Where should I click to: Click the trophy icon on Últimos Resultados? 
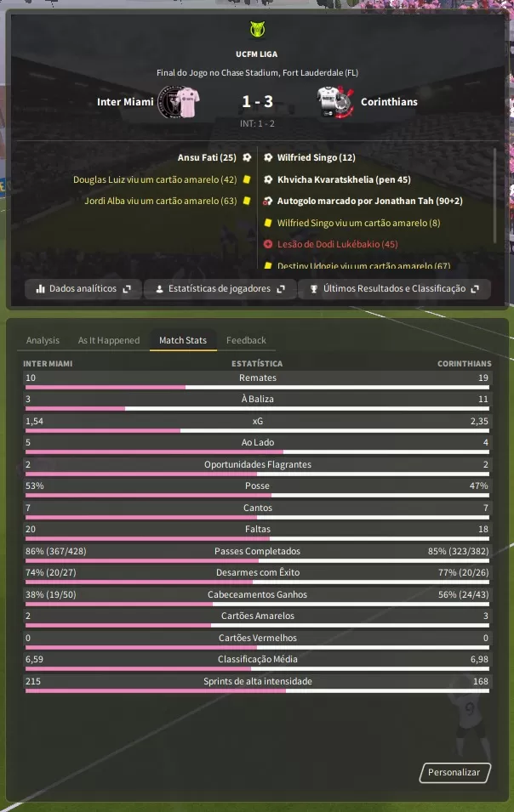(x=313, y=289)
